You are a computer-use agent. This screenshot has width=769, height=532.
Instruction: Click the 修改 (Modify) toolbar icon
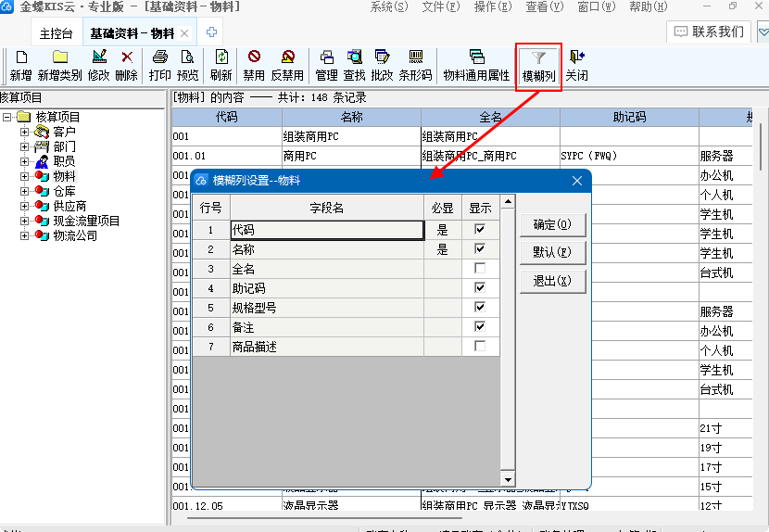99,57
